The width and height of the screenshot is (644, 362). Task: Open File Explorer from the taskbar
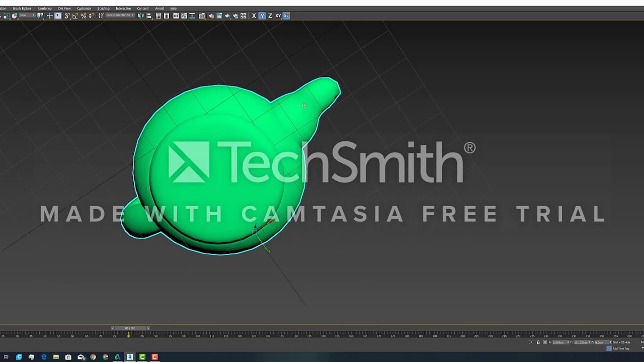[x=56, y=357]
